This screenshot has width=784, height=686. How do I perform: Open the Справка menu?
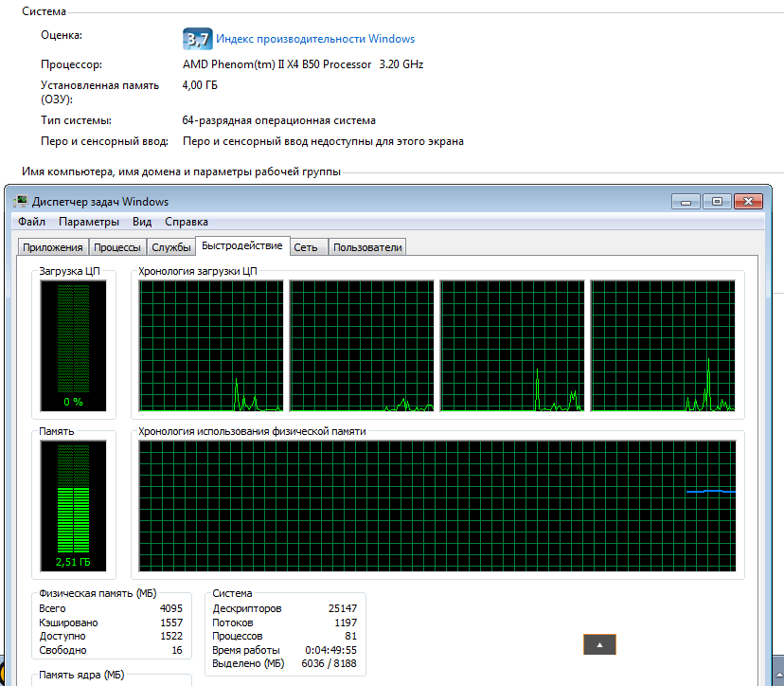tap(187, 222)
